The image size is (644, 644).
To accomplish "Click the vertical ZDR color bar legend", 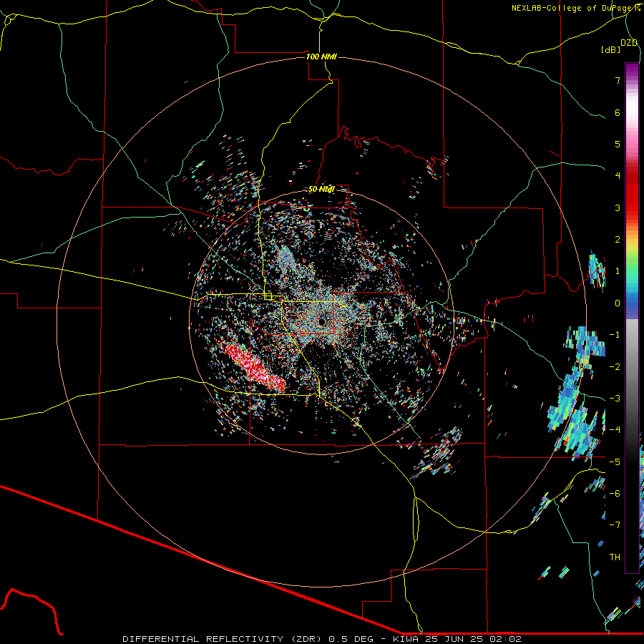I will (632, 318).
